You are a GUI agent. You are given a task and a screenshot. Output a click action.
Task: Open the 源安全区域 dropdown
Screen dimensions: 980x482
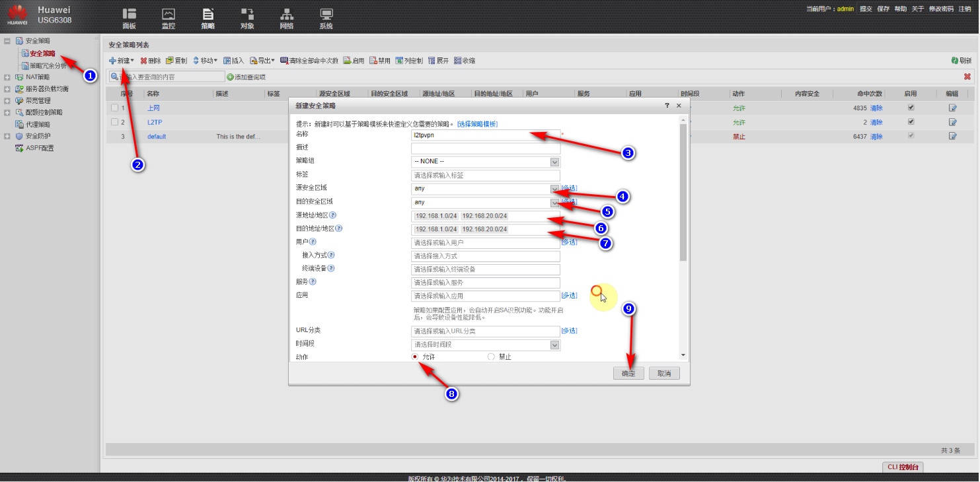(x=554, y=189)
